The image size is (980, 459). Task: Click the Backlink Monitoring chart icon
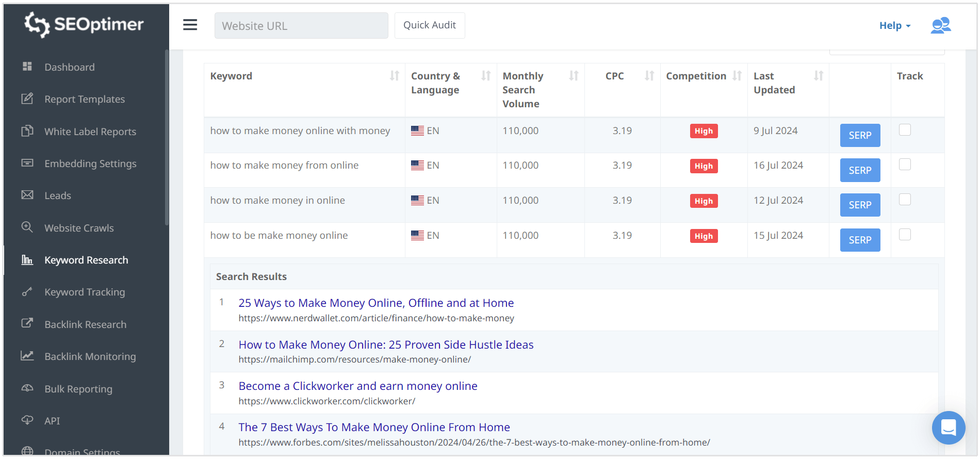click(x=27, y=356)
